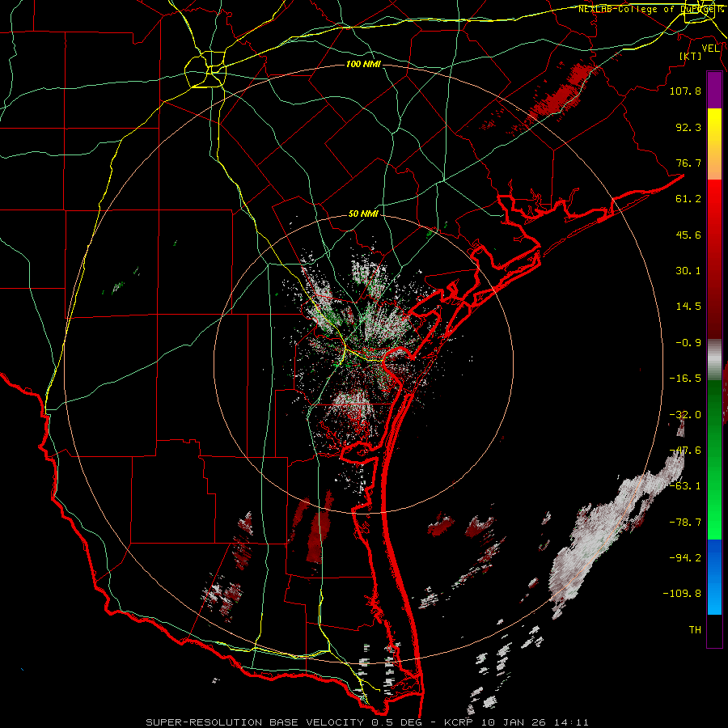Click the "100 NMI" range ring label

(x=363, y=64)
